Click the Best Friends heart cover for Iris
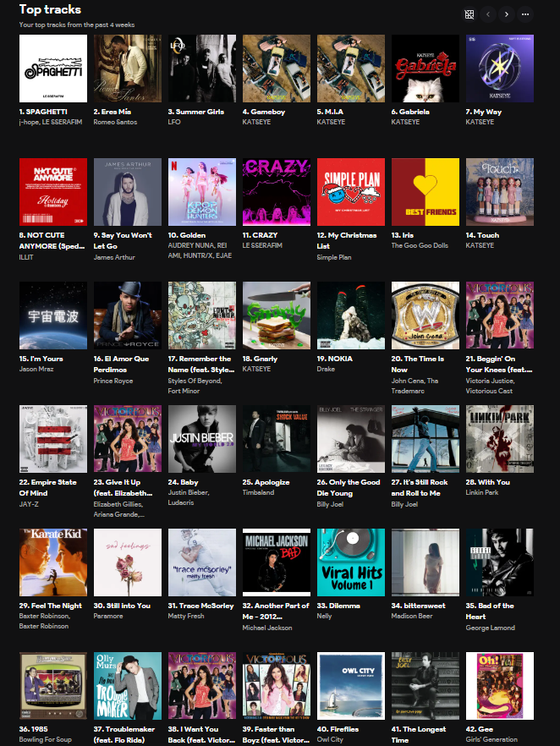The width and height of the screenshot is (560, 746). pyautogui.click(x=425, y=192)
